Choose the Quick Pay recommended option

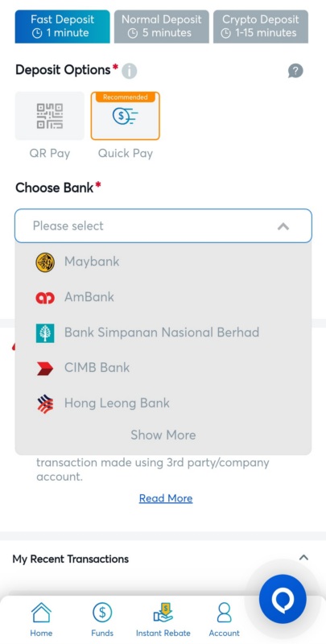click(126, 116)
